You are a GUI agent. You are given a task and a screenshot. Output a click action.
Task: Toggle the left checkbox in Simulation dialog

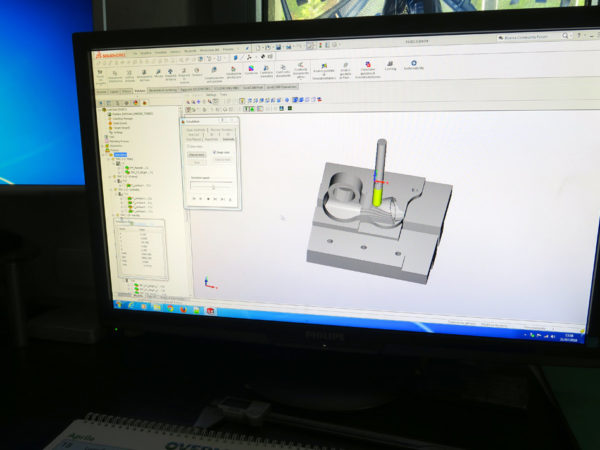click(188, 147)
